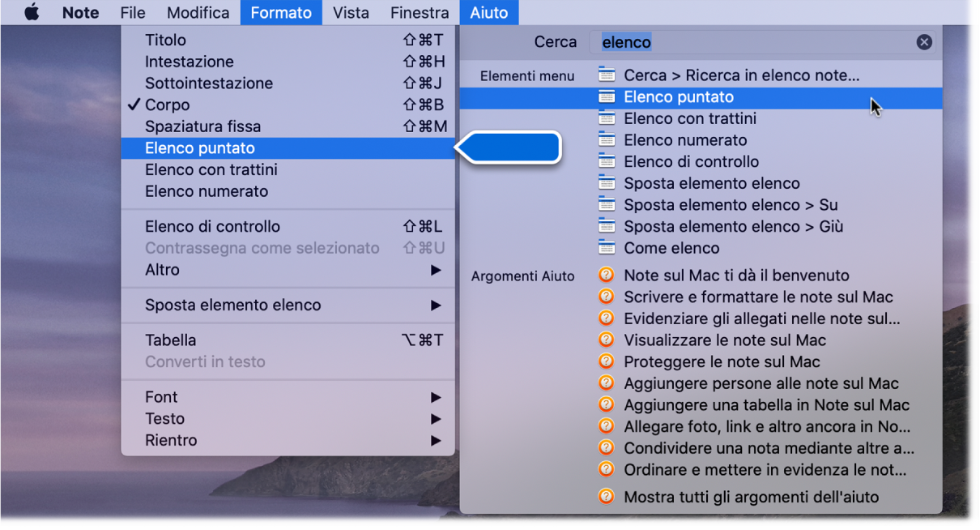Image resolution: width=980 pixels, height=530 pixels.
Task: Click the menu icon beside 'Come elenco' result
Action: point(606,248)
